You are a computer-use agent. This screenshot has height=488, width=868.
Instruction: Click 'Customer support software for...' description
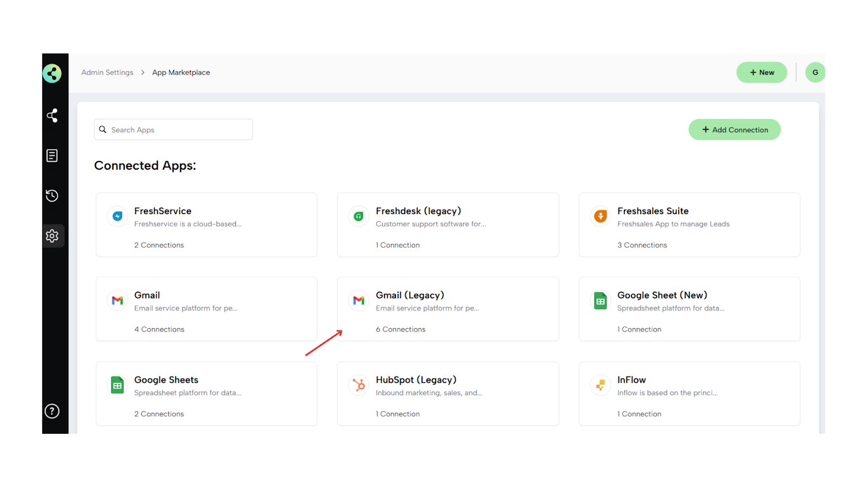pyautogui.click(x=431, y=224)
